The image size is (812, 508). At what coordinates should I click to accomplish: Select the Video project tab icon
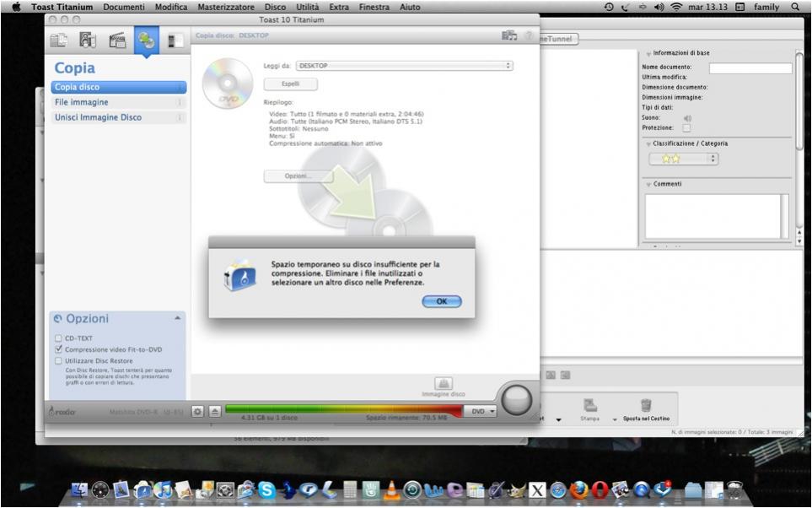click(x=117, y=40)
